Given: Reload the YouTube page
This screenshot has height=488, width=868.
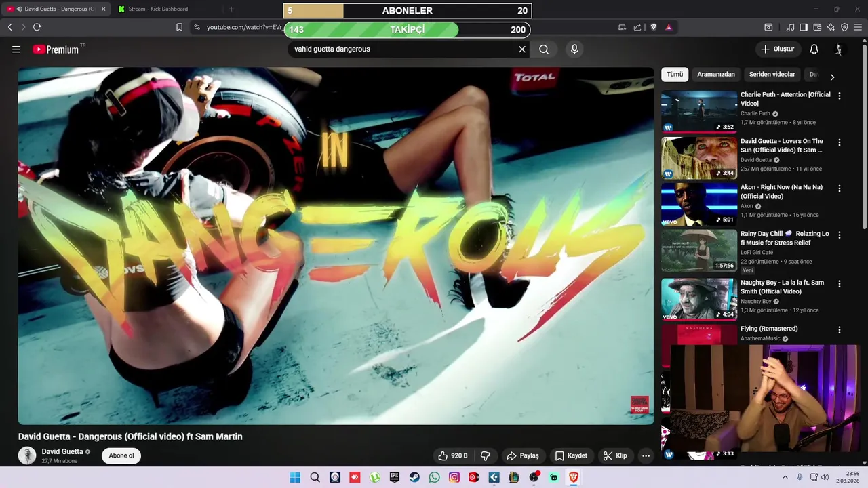Looking at the screenshot, I should point(37,27).
